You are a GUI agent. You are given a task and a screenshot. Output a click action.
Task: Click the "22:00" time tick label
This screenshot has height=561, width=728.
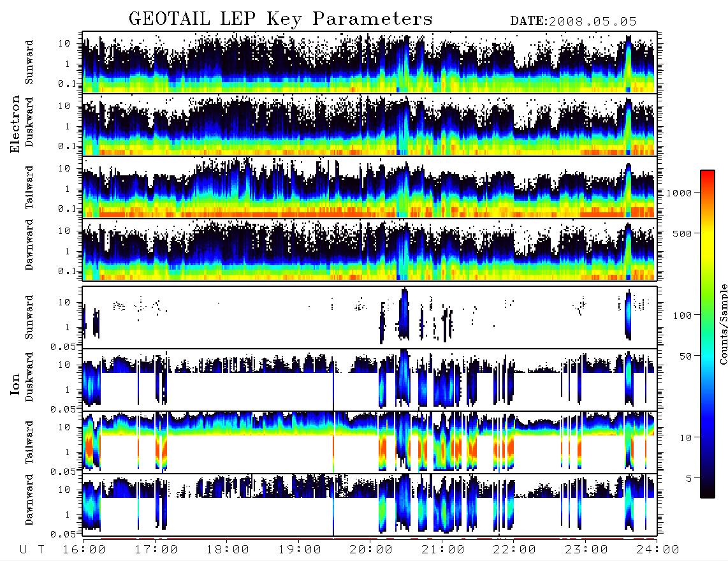tap(514, 550)
